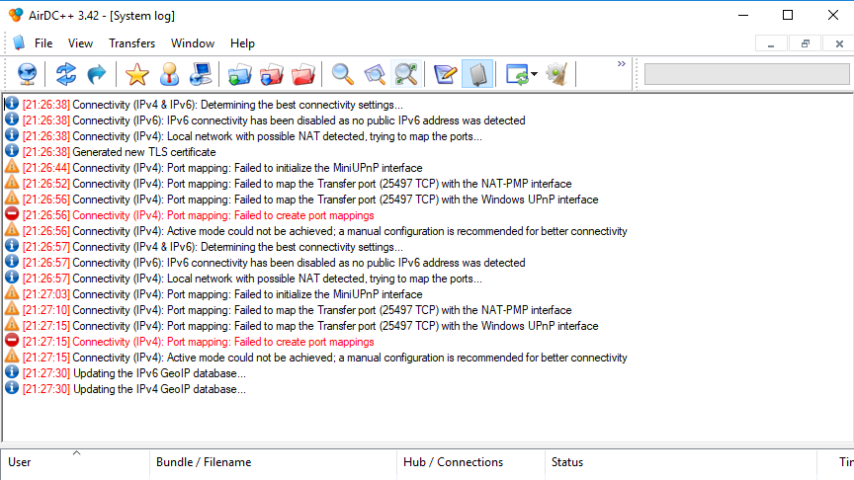This screenshot has width=854, height=480.
Task: Sort by Status column header
Action: 681,463
